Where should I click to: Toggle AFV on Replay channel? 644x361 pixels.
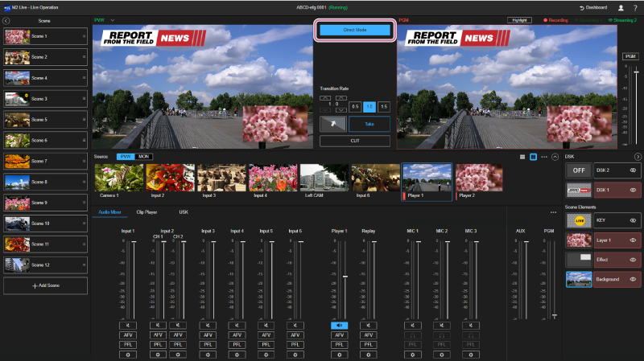369,335
